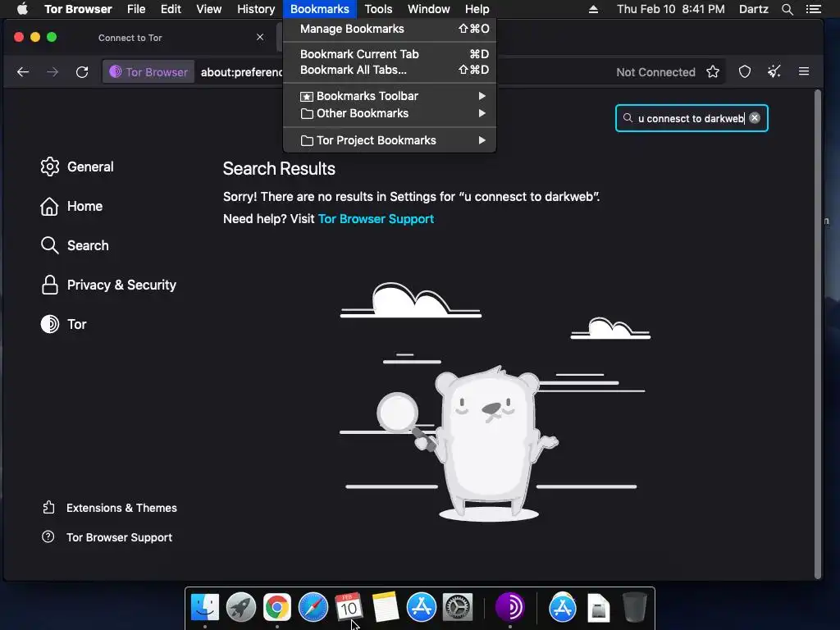Open the Help menu
Viewport: 840px width, 630px height.
[x=477, y=9]
